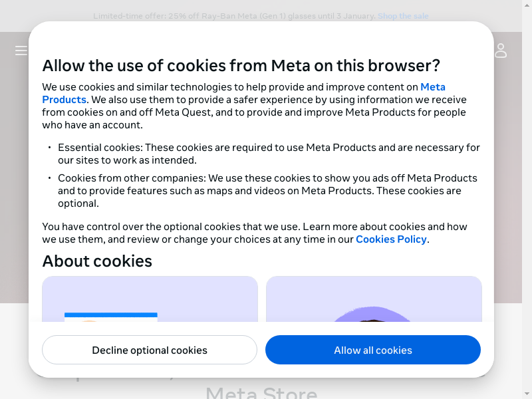
Task: Click the limited-time offer banner text
Action: [235, 16]
